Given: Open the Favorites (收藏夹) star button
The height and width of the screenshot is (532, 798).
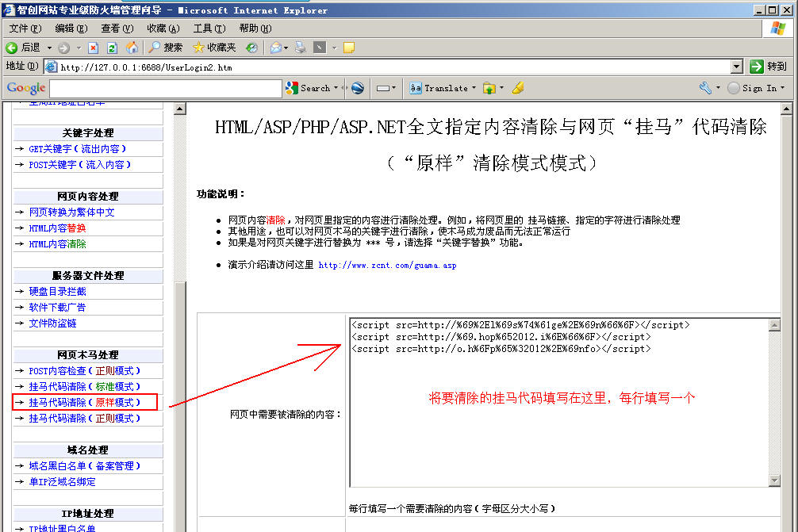Looking at the screenshot, I should pos(214,48).
